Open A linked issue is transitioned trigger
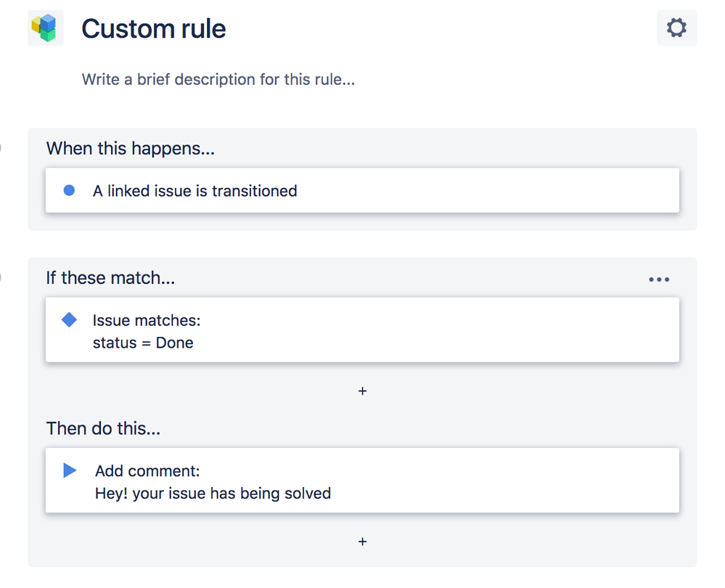Screen dimensions: 725x588 point(194,191)
